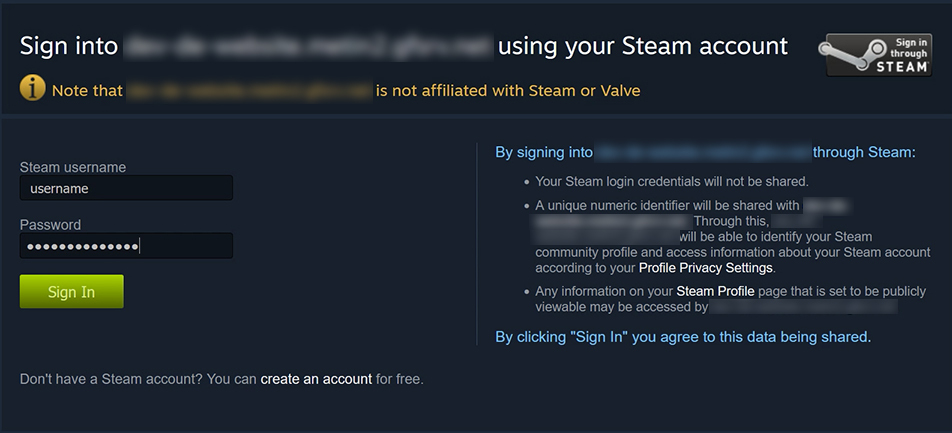This screenshot has height=433, width=952.
Task: Click the 'not affiliated with Steam or Valve' notice
Action: 508,91
